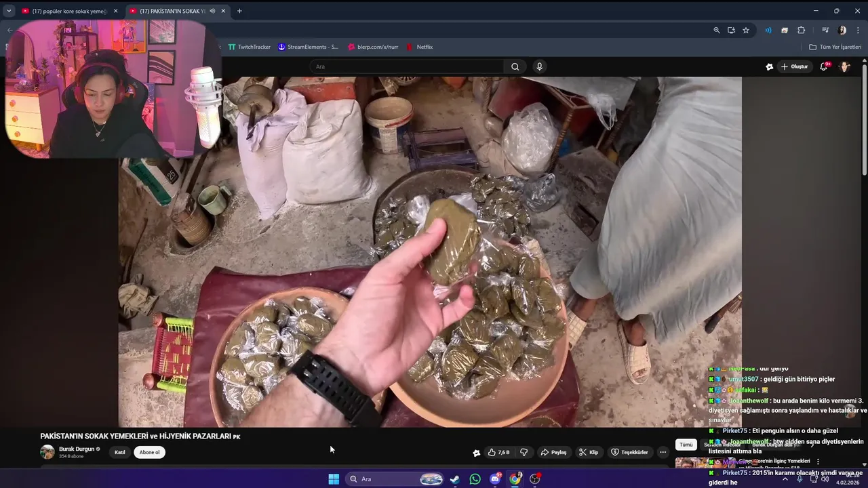The image size is (868, 488).
Task: Click the sparkle icon beside the like button
Action: coord(477,453)
